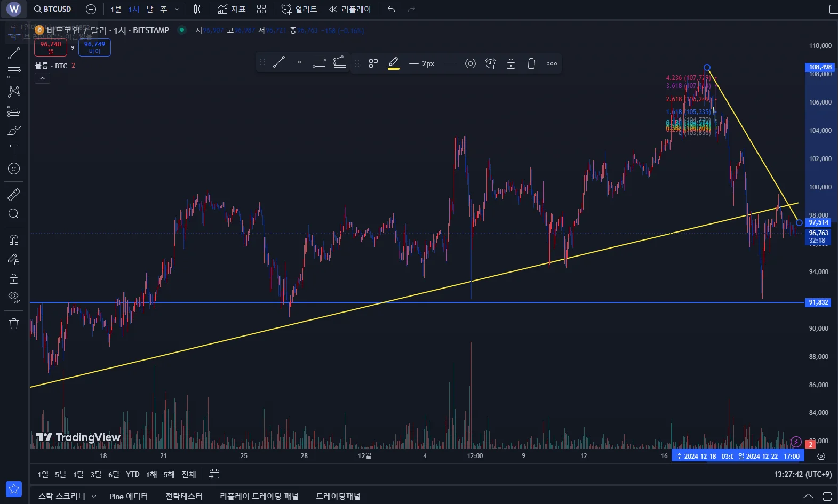
Task: Click the BTCUSD symbol search field
Action: [x=52, y=9]
